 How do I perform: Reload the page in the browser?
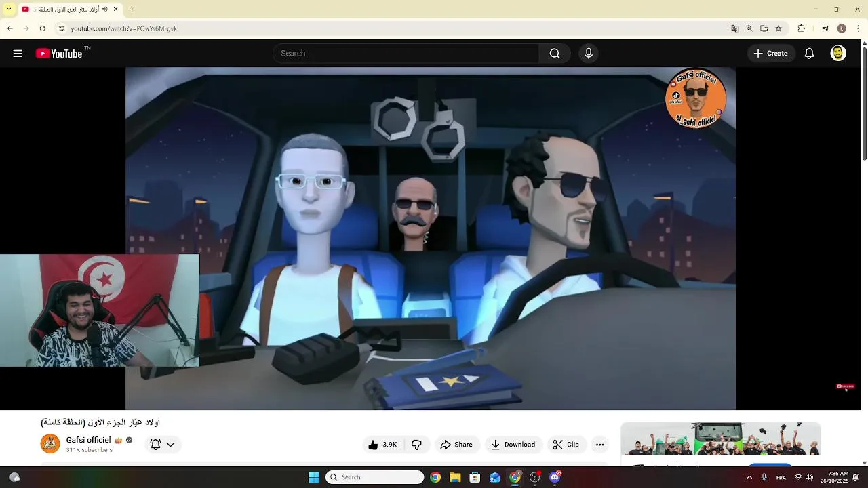43,28
